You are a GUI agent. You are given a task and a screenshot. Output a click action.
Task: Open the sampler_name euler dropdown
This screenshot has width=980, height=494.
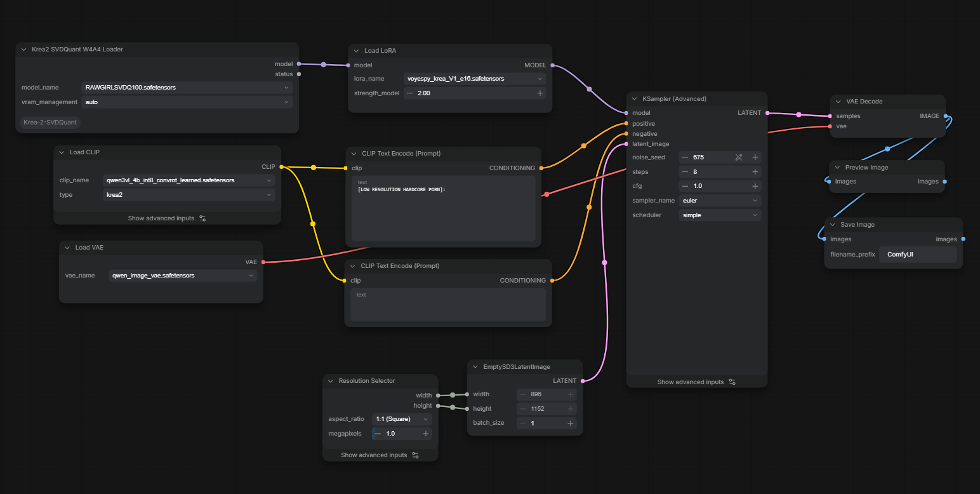click(720, 201)
